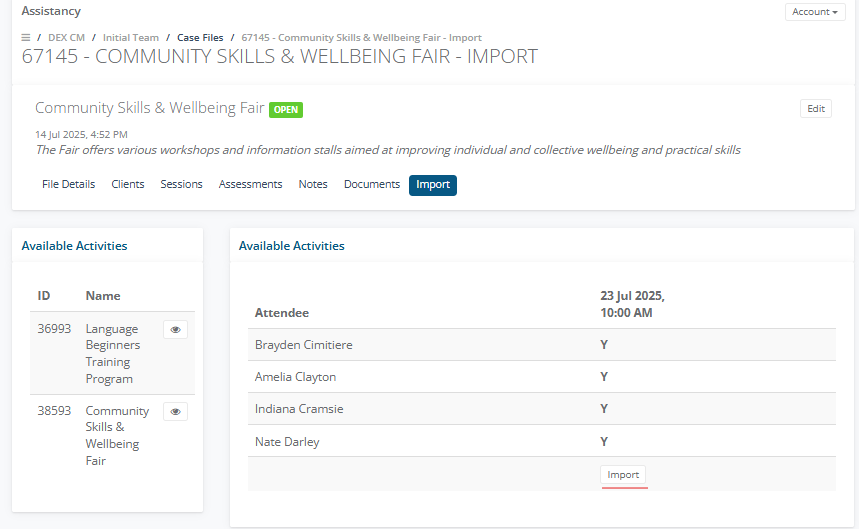Open the hamburger menu icon in breadcrumb
Screen dimensions: 859x529
[26, 38]
